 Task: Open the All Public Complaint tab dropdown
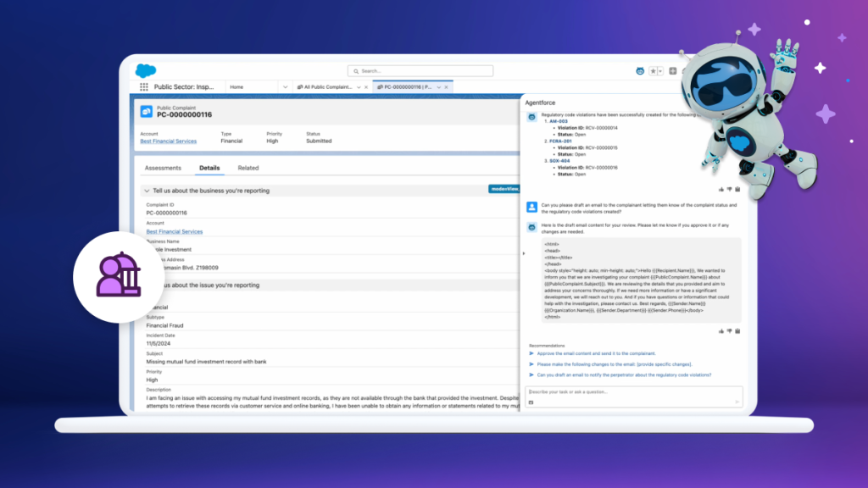[x=359, y=87]
